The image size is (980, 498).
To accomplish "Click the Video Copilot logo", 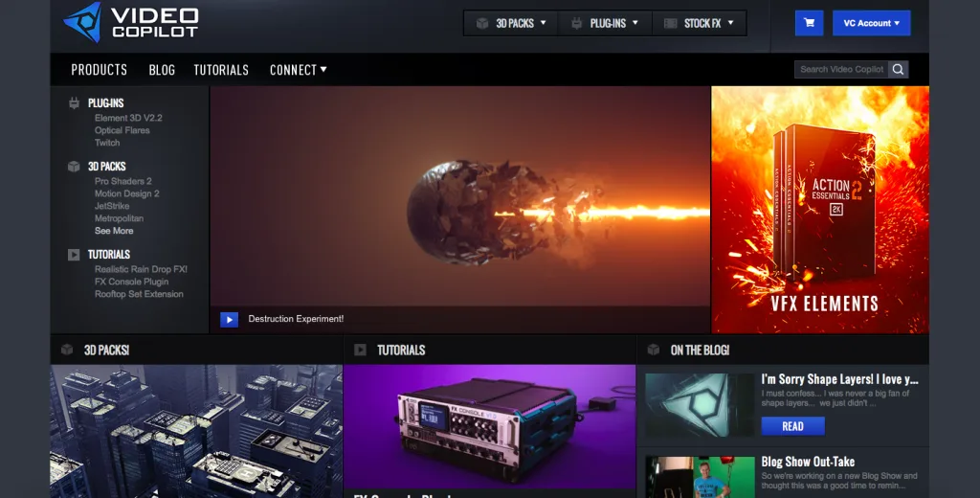I will (x=130, y=23).
